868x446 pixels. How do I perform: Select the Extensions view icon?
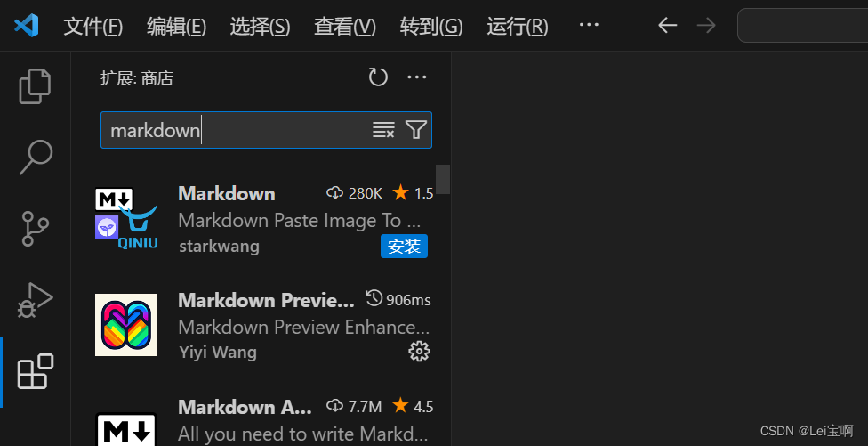pyautogui.click(x=36, y=371)
